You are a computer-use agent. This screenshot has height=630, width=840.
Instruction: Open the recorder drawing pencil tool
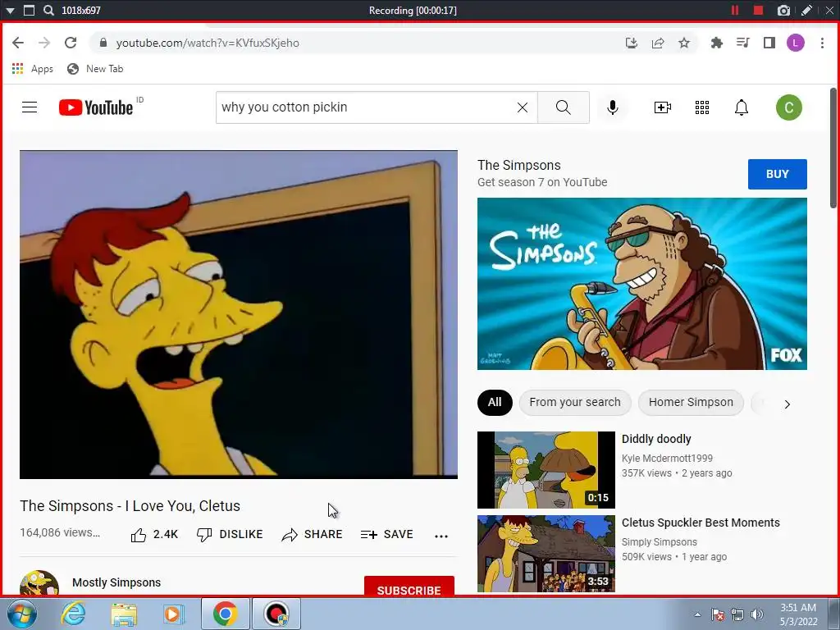[807, 10]
